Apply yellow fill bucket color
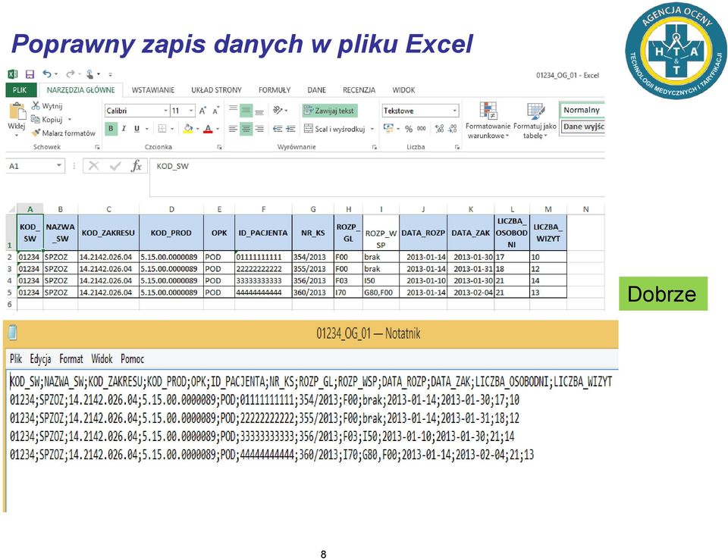Image resolution: width=728 pixels, height=560 pixels. click(x=188, y=129)
